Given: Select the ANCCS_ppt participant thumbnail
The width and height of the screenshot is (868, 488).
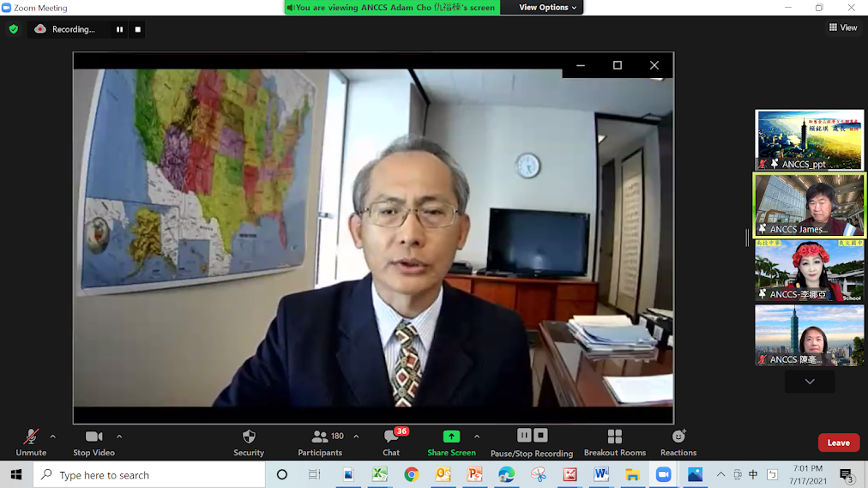Looking at the screenshot, I should point(809,140).
